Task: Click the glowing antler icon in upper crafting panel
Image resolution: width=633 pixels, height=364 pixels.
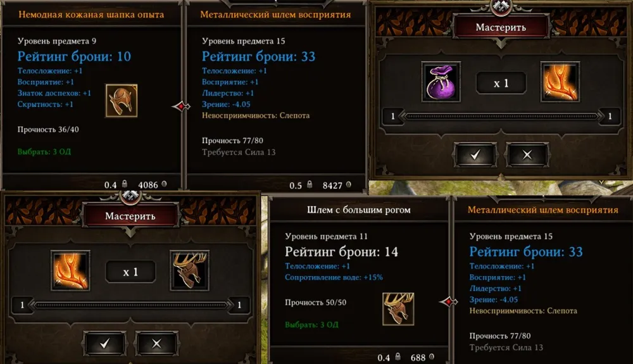Action: pos(560,82)
